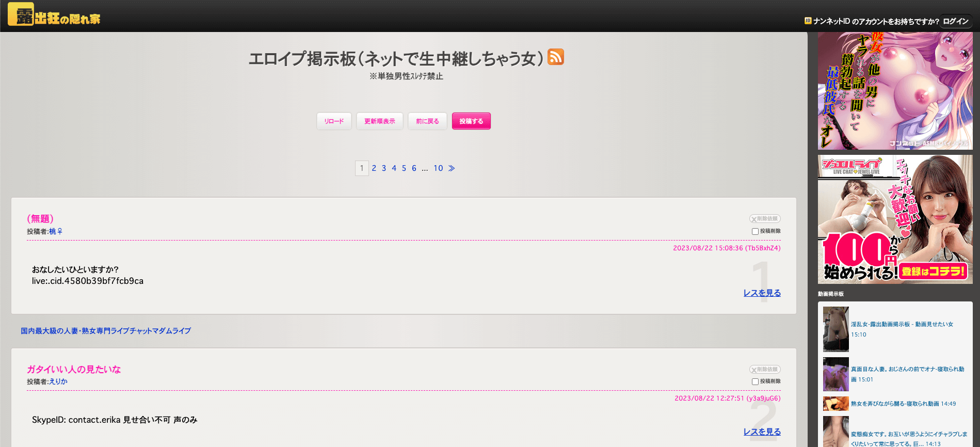Viewport: 980px width, 447px height.
Task: Reload the board with the リロード button
Action: pyautogui.click(x=334, y=121)
